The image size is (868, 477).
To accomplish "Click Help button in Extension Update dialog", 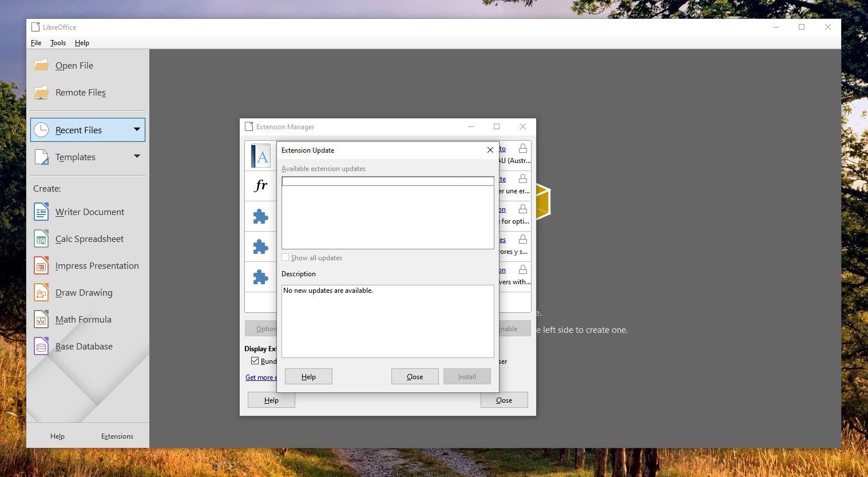I will pyautogui.click(x=308, y=376).
